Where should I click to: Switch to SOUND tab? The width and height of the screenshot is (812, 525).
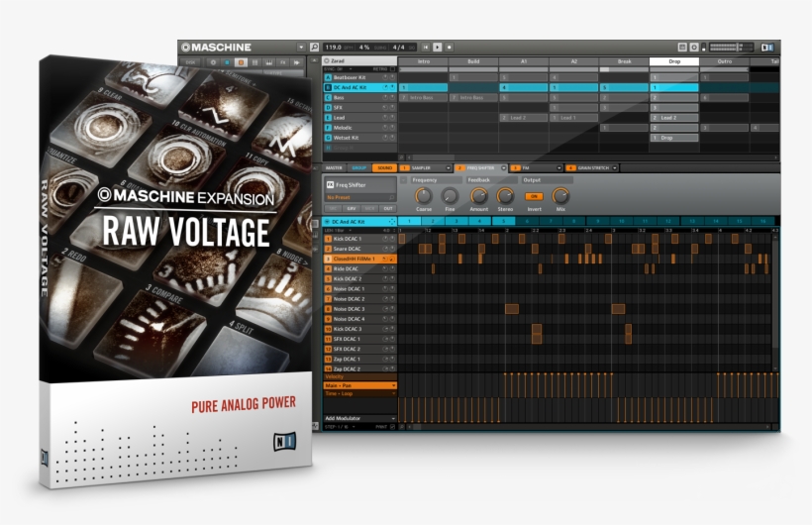[x=384, y=168]
